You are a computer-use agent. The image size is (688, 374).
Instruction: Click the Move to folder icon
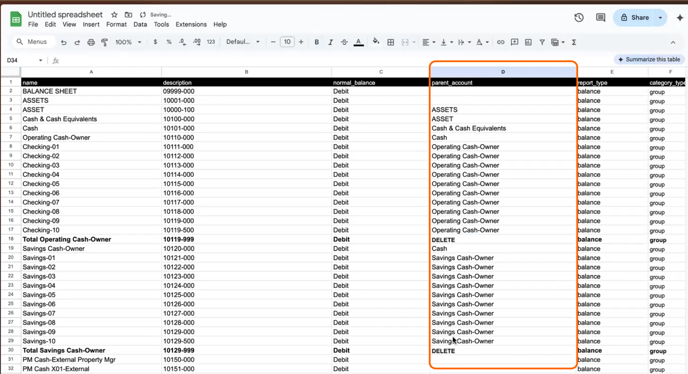pyautogui.click(x=128, y=14)
